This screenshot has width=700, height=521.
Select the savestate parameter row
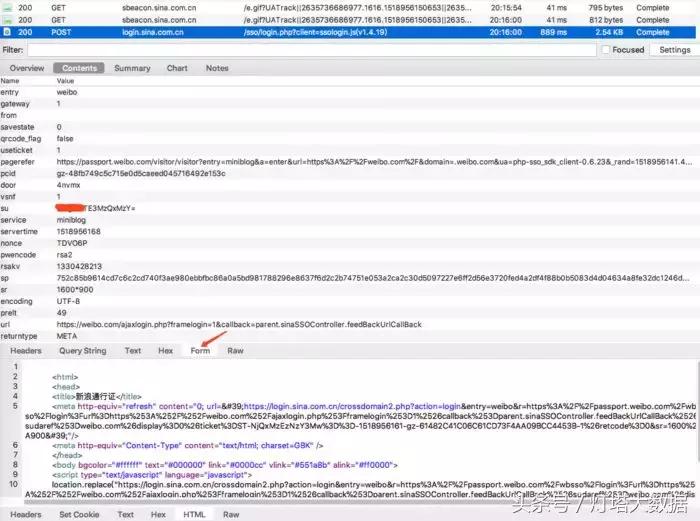click(348, 127)
